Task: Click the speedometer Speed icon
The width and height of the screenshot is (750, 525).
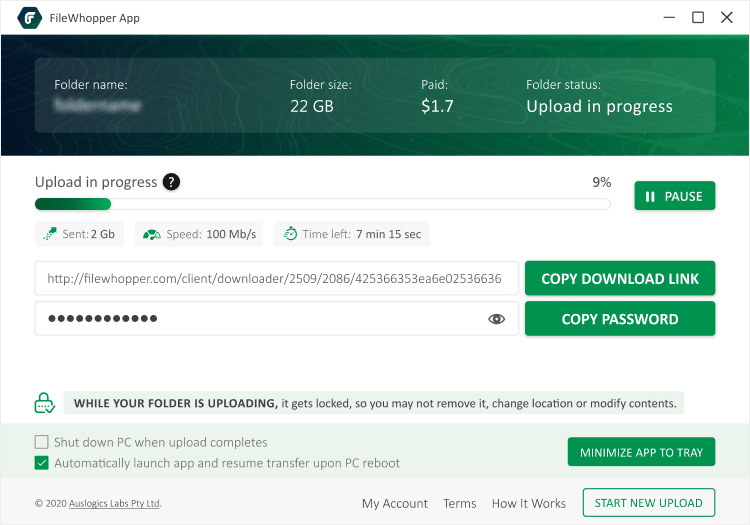Action: pyautogui.click(x=152, y=234)
